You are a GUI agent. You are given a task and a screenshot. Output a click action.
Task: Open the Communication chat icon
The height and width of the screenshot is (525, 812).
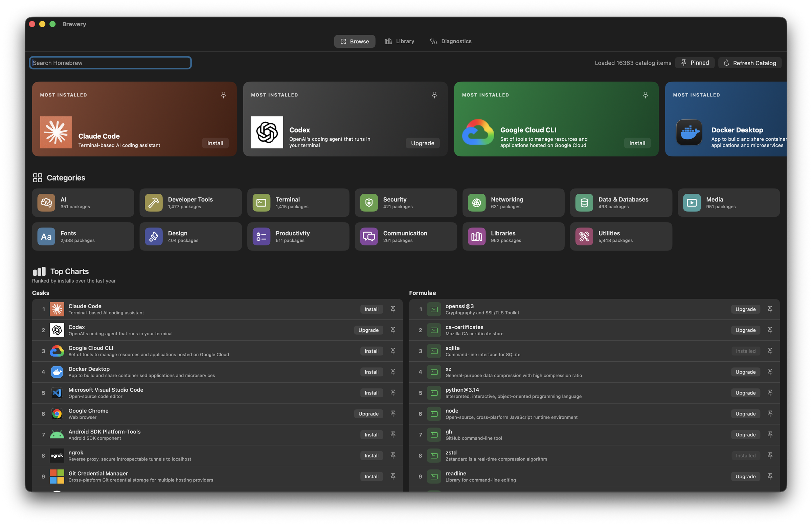[x=369, y=237]
